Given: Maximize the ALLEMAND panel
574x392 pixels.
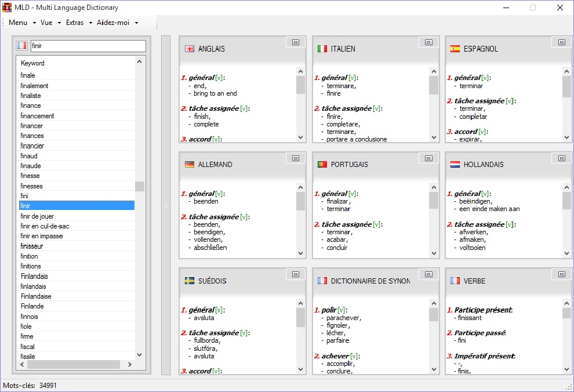Looking at the screenshot, I should 296,158.
